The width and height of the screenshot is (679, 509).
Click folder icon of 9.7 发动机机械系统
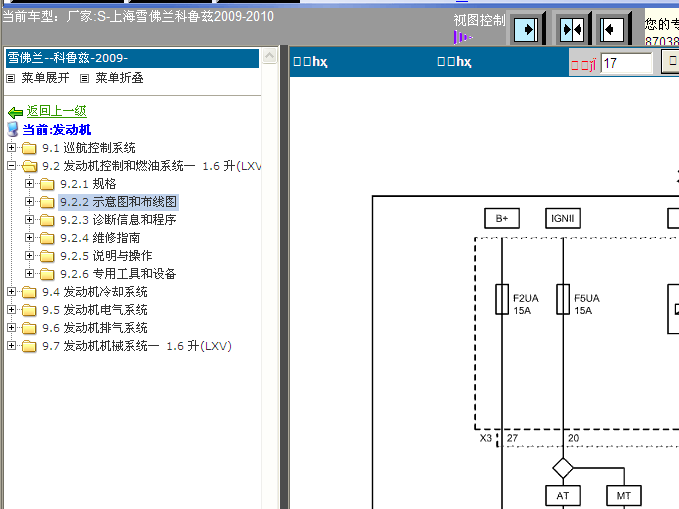[x=29, y=347]
